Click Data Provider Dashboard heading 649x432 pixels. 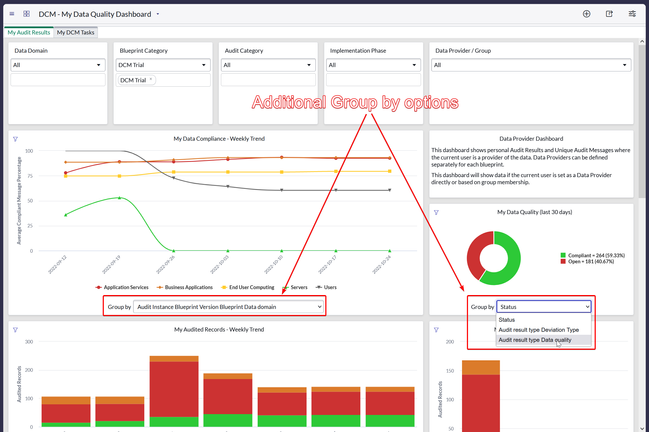point(531,139)
